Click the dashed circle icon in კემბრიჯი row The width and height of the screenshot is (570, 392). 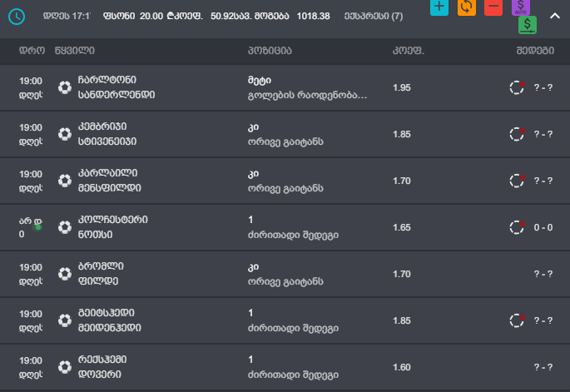(517, 134)
